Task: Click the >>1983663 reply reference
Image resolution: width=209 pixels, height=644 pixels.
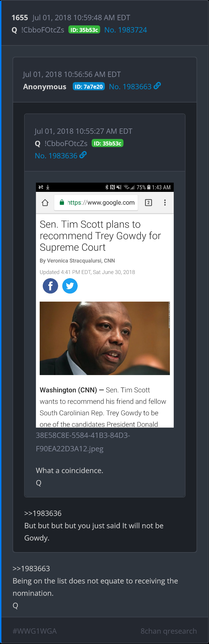Action: 31,568
